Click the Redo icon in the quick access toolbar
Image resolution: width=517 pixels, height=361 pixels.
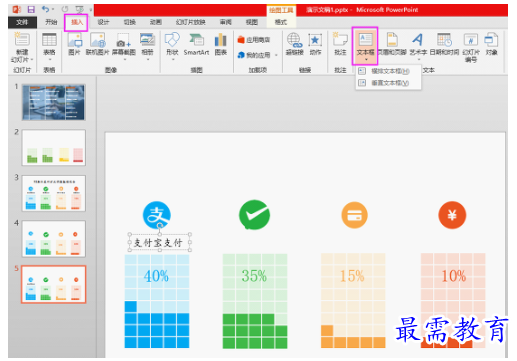[65, 9]
